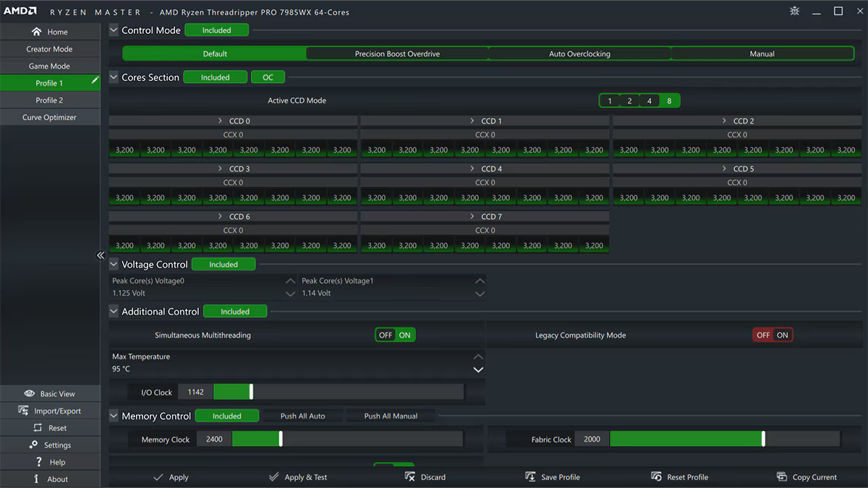Toggle Voltage Control Included button
The width and height of the screenshot is (868, 488).
224,265
